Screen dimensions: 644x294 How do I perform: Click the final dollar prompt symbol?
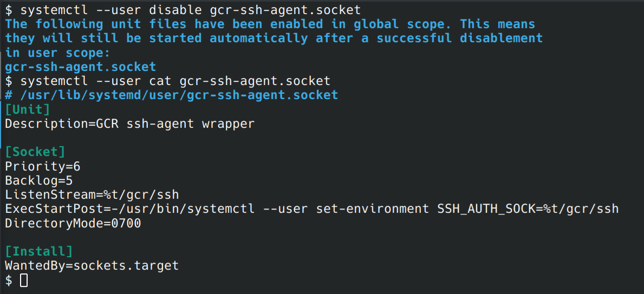pos(9,280)
